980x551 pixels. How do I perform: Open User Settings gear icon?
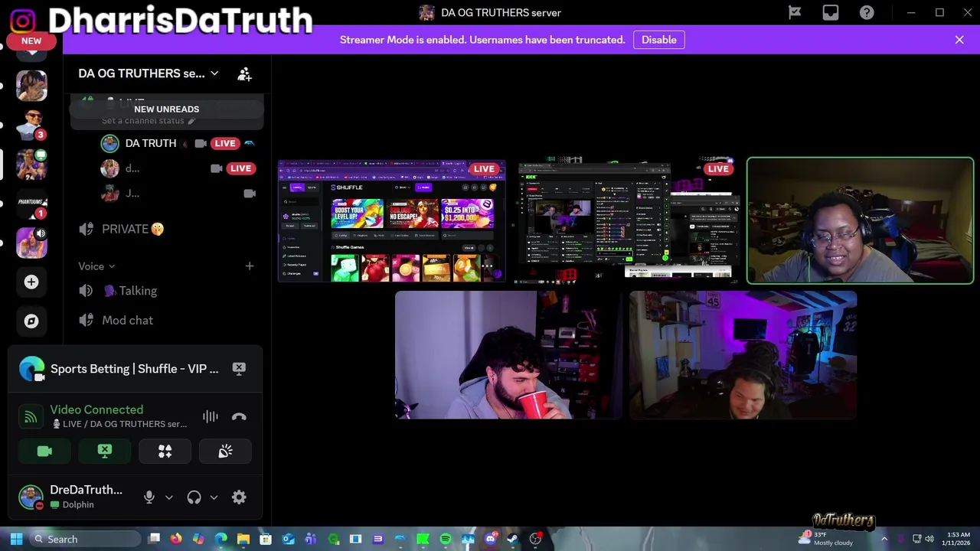point(239,497)
